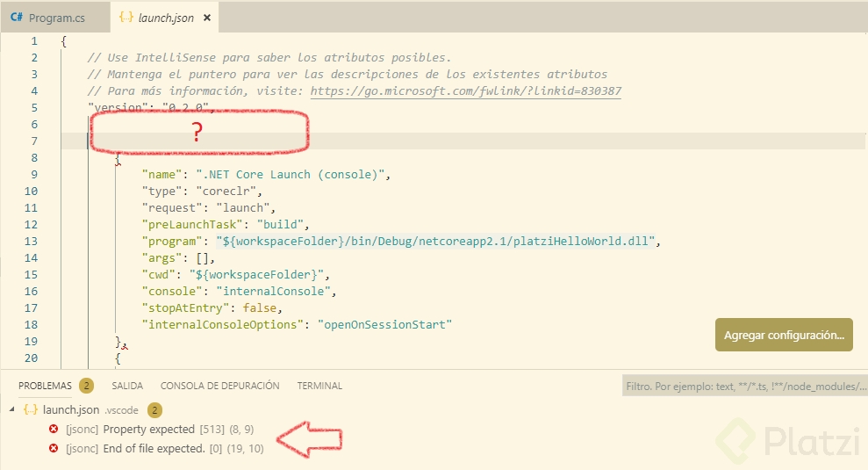Collapse the launch.json problems group
This screenshot has height=470, width=868.
point(11,409)
